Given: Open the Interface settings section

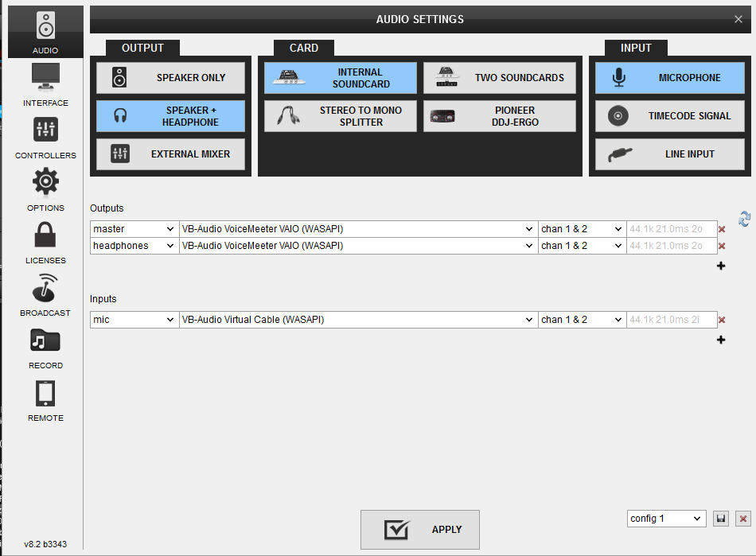Looking at the screenshot, I should [45, 84].
